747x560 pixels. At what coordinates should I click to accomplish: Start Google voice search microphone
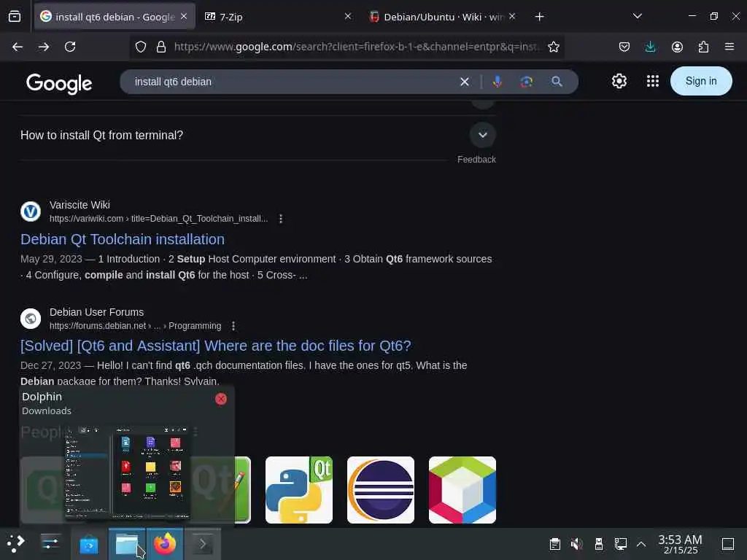pos(497,82)
